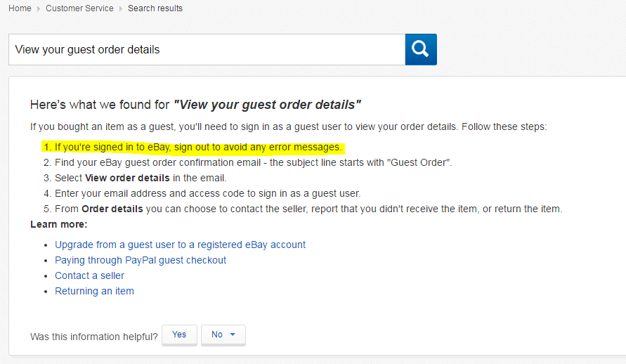Image resolution: width=626 pixels, height=364 pixels.
Task: Focus the help search text box
Action: [207, 49]
